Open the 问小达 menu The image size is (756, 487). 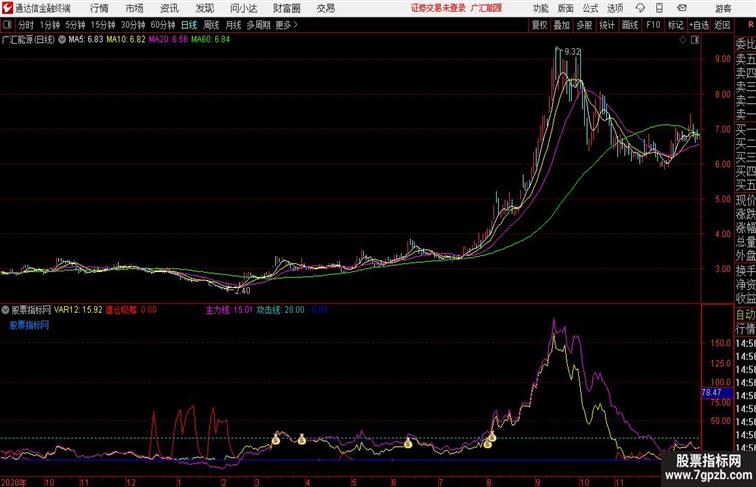coord(243,8)
